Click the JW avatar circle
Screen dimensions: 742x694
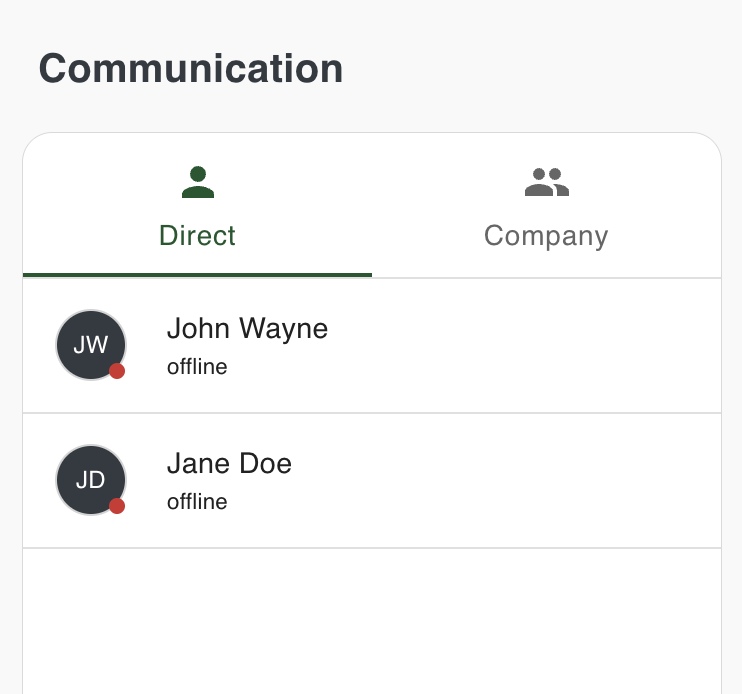click(84, 338)
